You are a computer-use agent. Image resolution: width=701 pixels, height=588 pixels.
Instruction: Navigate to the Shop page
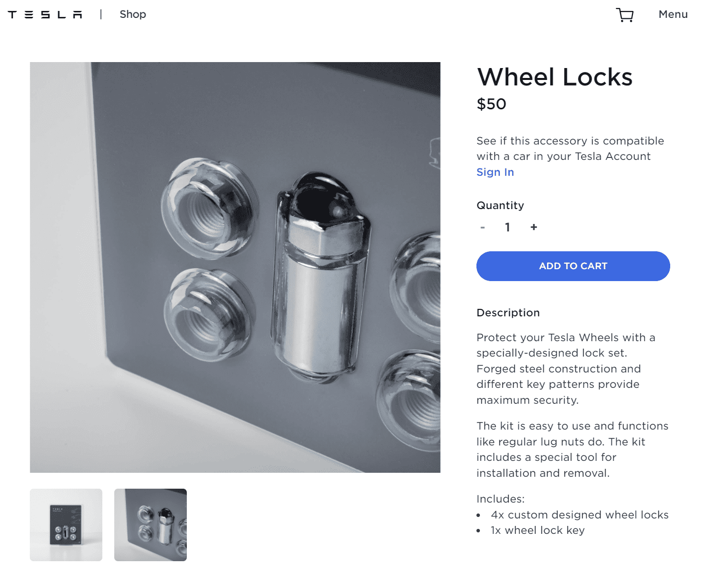132,14
